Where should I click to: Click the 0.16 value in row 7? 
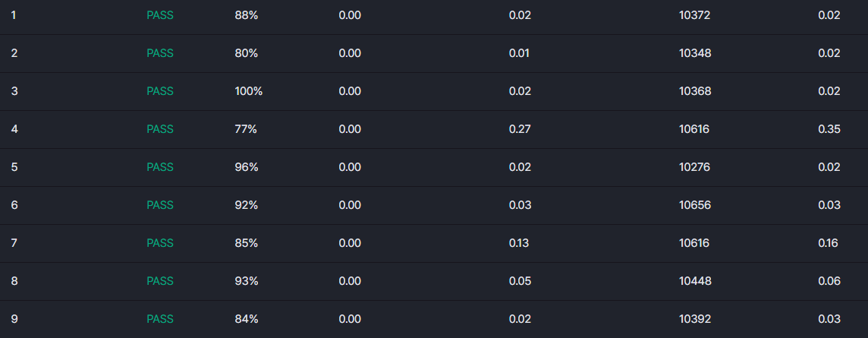click(828, 243)
